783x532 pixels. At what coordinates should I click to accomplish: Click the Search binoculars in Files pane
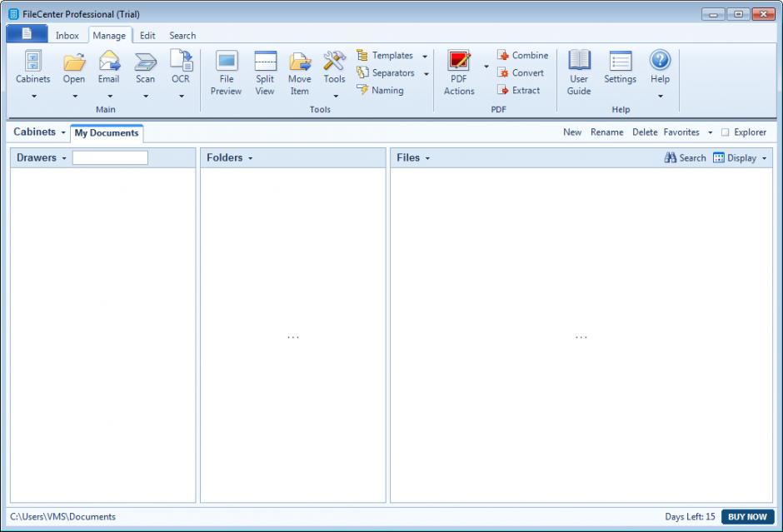point(671,157)
